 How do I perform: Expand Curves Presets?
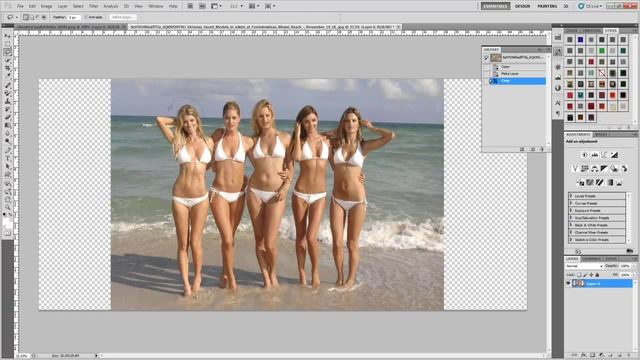click(x=571, y=203)
